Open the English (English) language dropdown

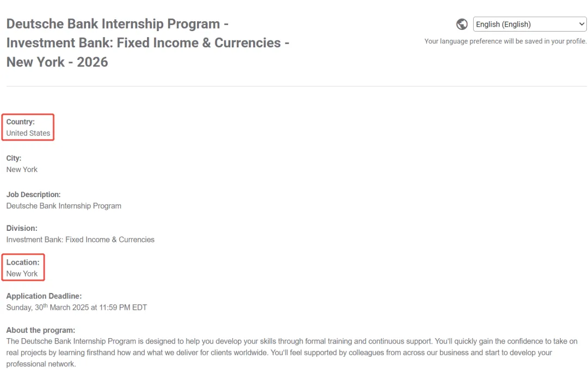click(x=530, y=25)
